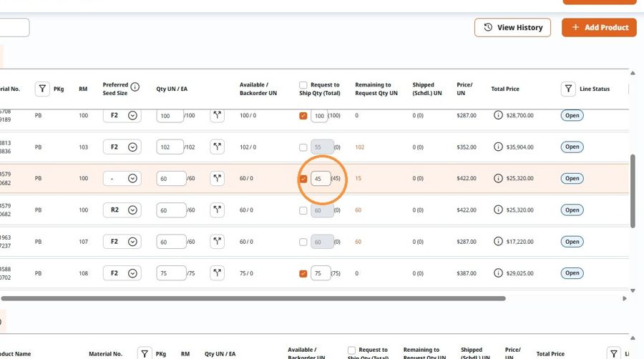Open the price info icon beside $35,904.00
This screenshot has width=644, height=359.
[x=498, y=147]
